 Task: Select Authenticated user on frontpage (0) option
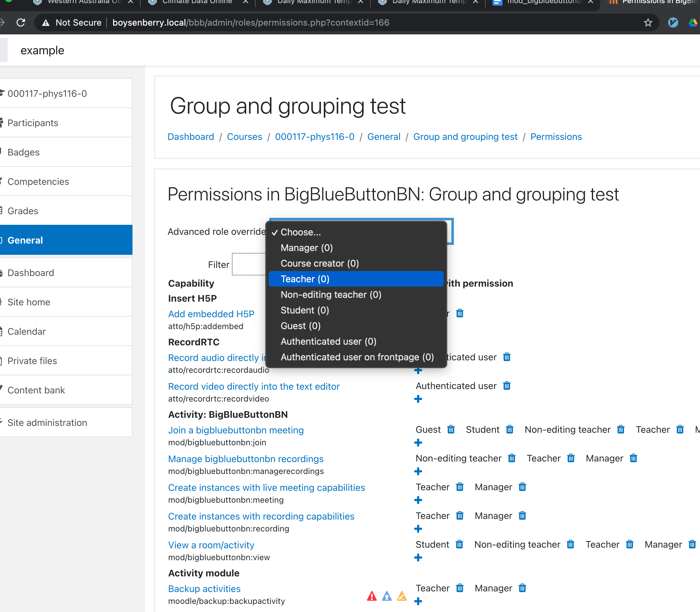356,357
